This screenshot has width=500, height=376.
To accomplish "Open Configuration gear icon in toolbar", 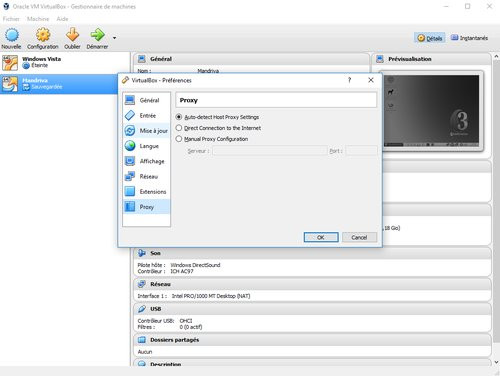I will pos(43,35).
